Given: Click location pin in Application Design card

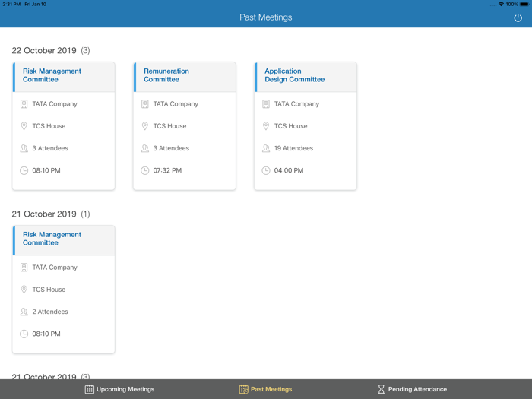Looking at the screenshot, I should [266, 126].
